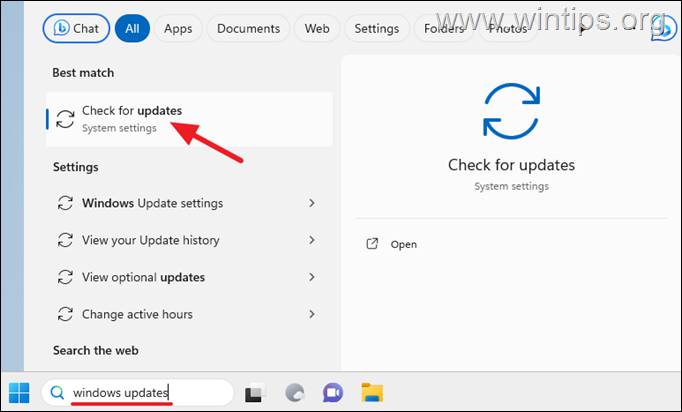Switch to the Photos filter

(x=508, y=28)
